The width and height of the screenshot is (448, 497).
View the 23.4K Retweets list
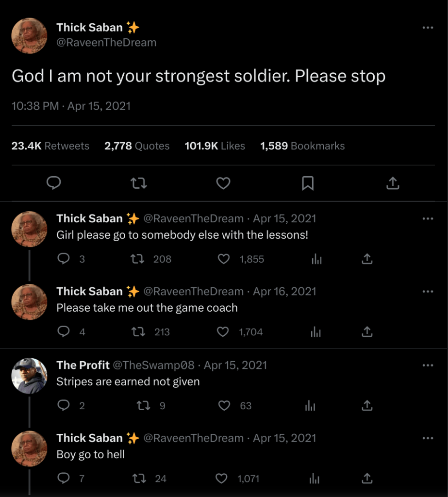click(x=50, y=146)
